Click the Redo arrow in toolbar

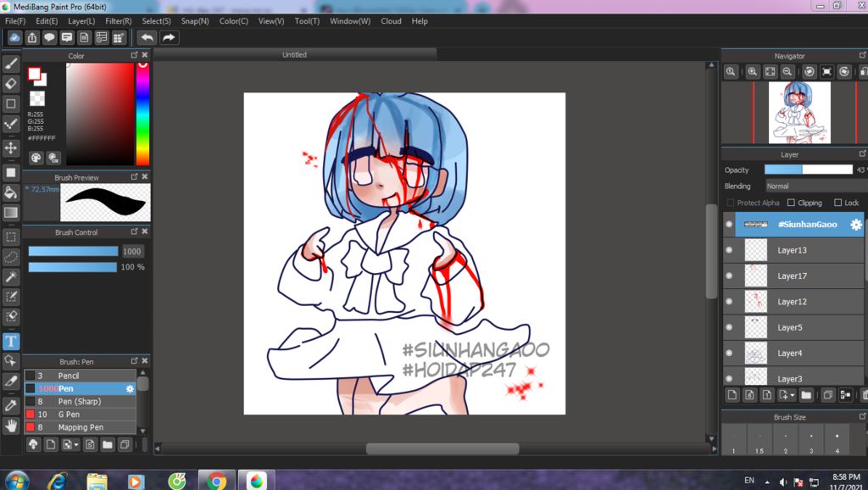pyautogui.click(x=169, y=37)
